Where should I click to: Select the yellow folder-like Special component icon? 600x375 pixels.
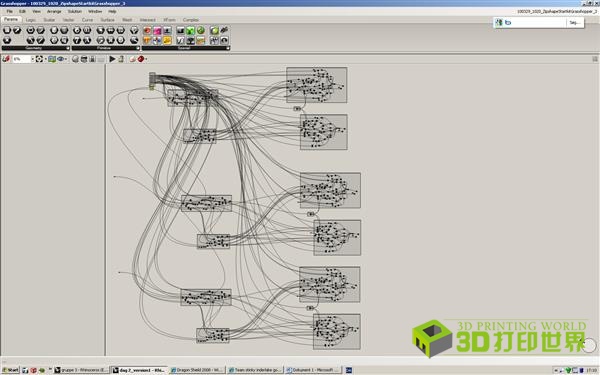coord(167,40)
